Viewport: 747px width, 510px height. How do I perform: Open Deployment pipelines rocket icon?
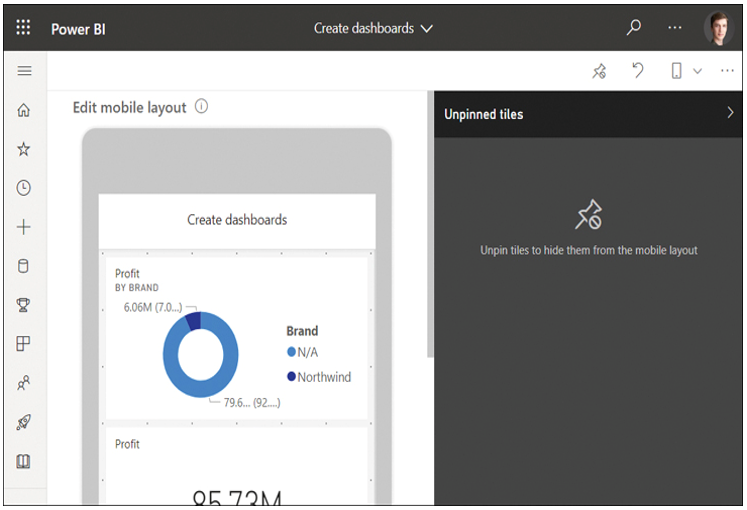pos(23,422)
